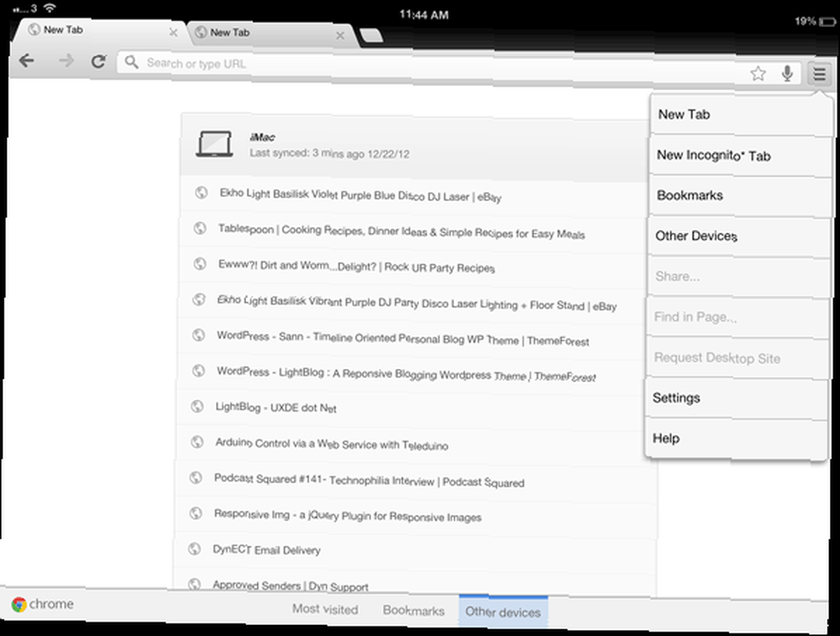Image resolution: width=840 pixels, height=636 pixels.
Task: Click globe icon beside Ewww Dirt and Worm
Action: (200, 264)
